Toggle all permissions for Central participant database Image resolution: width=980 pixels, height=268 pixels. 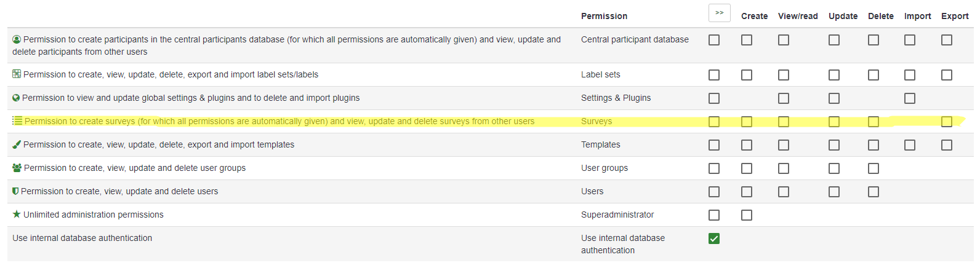tap(714, 40)
